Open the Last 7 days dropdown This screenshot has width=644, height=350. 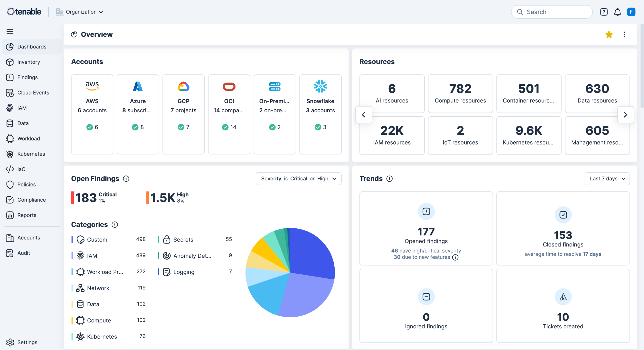point(607,179)
